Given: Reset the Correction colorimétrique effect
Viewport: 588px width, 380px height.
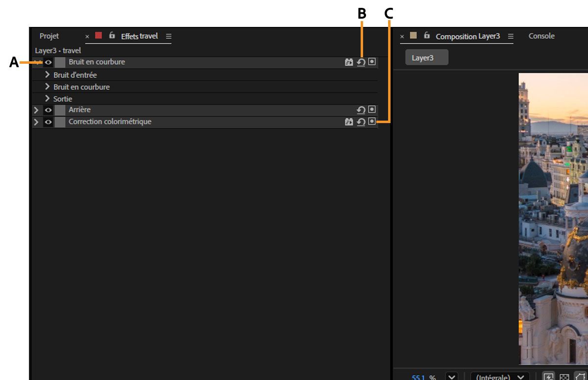Looking at the screenshot, I should (x=361, y=122).
